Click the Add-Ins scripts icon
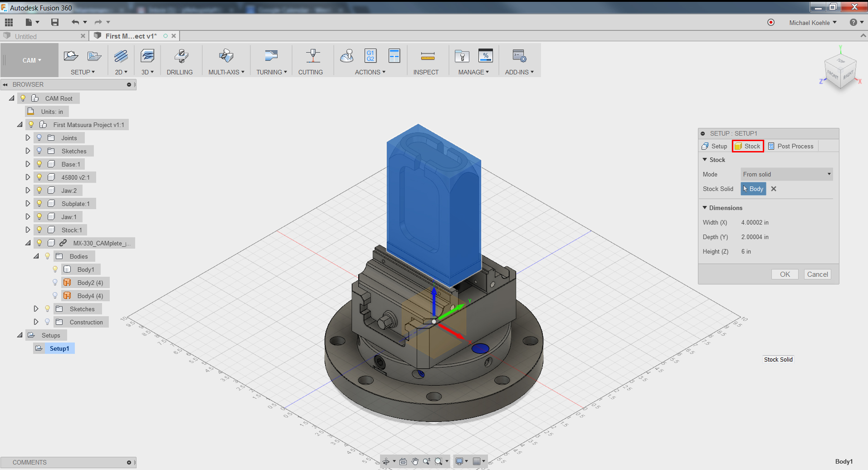Screen dimensions: 868x470 click(x=519, y=56)
